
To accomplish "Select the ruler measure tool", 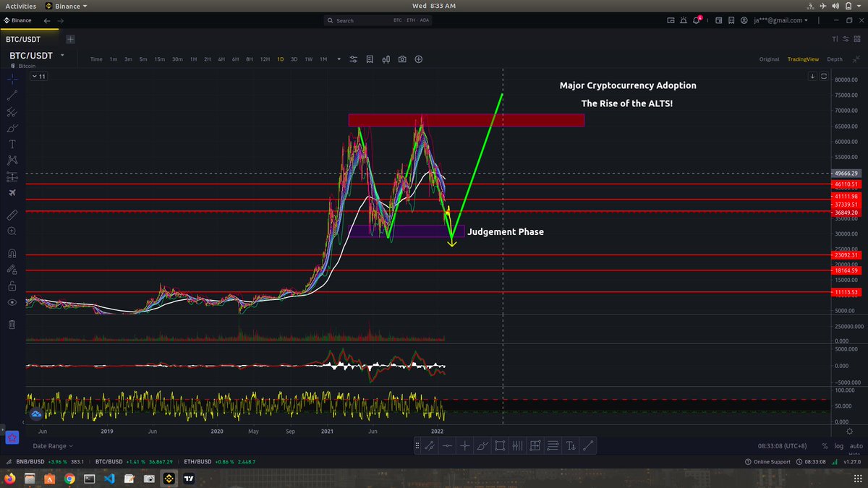I will coord(12,215).
